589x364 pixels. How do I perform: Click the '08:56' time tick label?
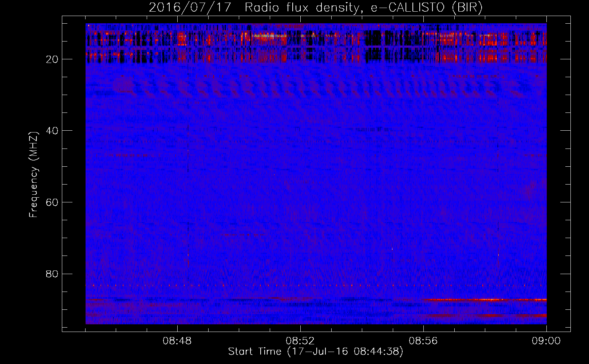tap(423, 341)
